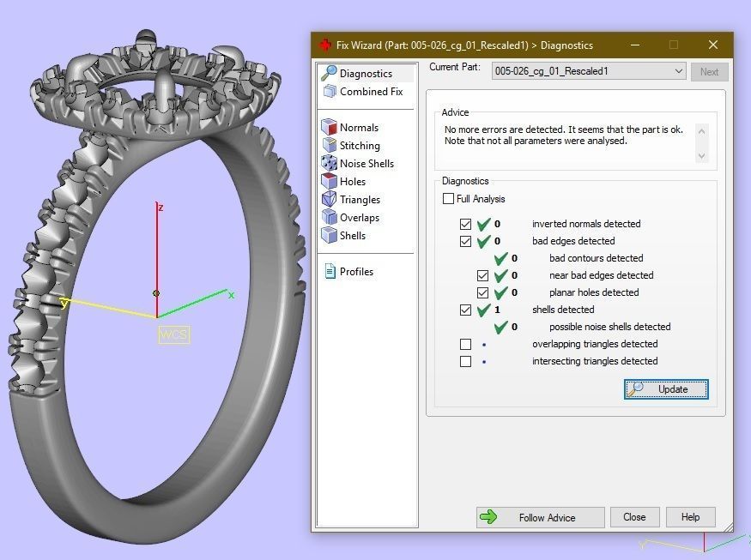This screenshot has height=560, width=751.
Task: Click the Follow Advice button
Action: (x=540, y=517)
